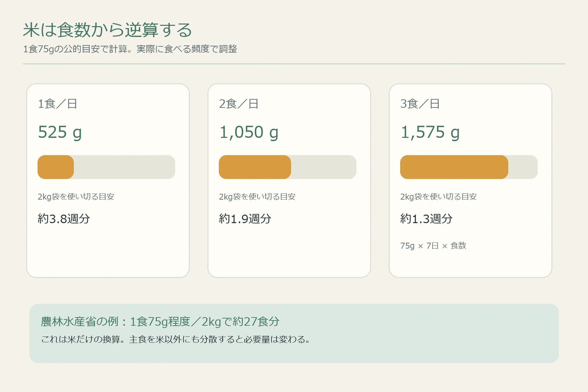Image resolution: width=588 pixels, height=392 pixels.
Task: Click the subtitle starting 1食75gの公的目安で計算
Action: pos(130,49)
